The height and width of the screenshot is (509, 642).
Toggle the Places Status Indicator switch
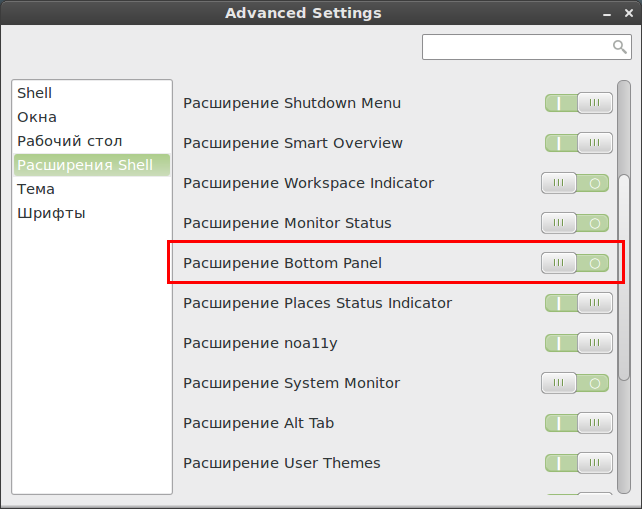click(x=579, y=303)
